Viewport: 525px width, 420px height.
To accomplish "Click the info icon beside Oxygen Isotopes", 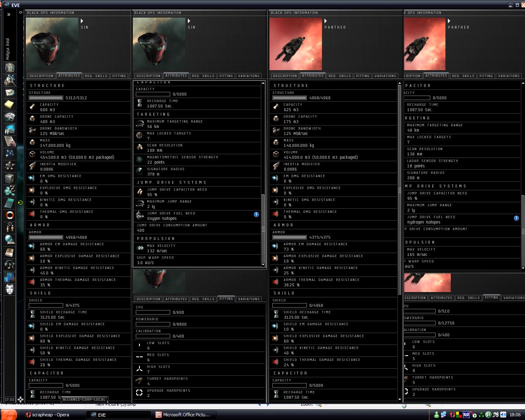I will [x=256, y=214].
